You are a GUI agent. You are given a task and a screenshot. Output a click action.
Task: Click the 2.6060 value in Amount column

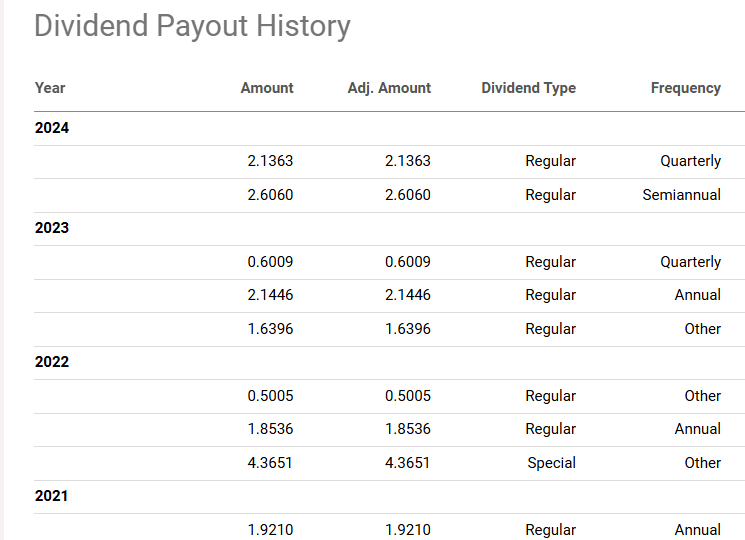coord(270,195)
